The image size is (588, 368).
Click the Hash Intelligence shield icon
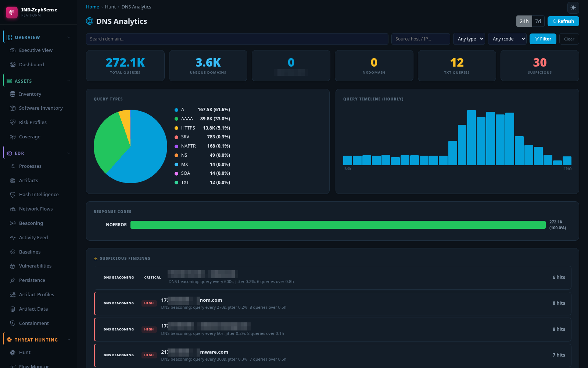click(13, 195)
